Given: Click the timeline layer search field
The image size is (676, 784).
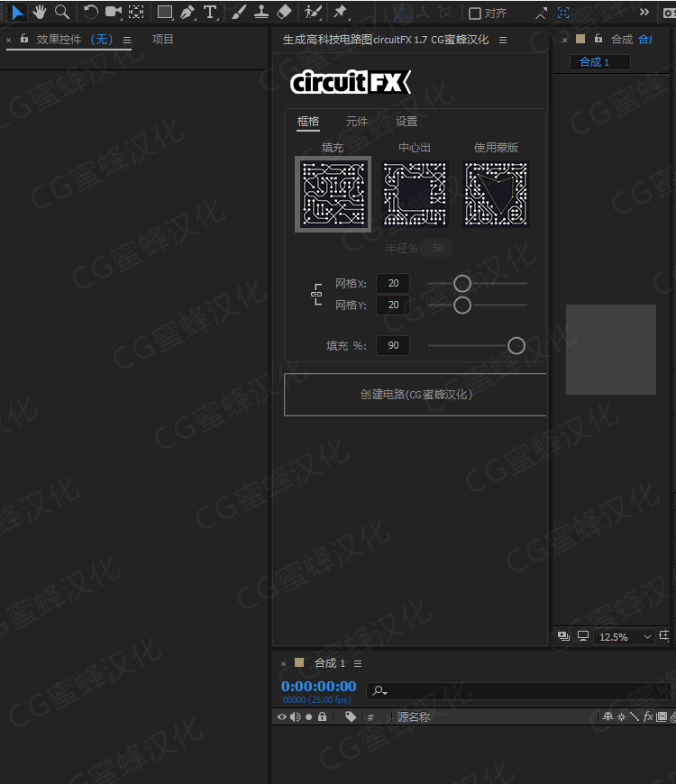Looking at the screenshot, I should [x=519, y=691].
